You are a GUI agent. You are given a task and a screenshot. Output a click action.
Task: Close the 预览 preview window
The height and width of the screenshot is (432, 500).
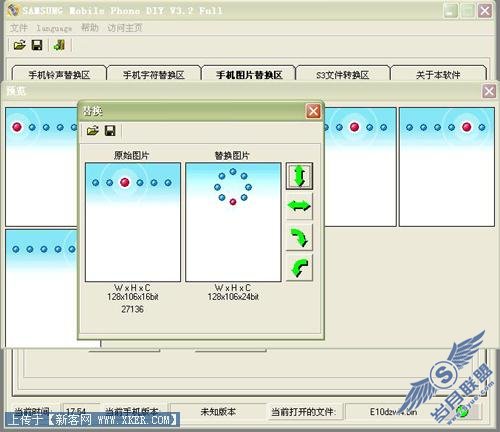pyautogui.click(x=489, y=91)
